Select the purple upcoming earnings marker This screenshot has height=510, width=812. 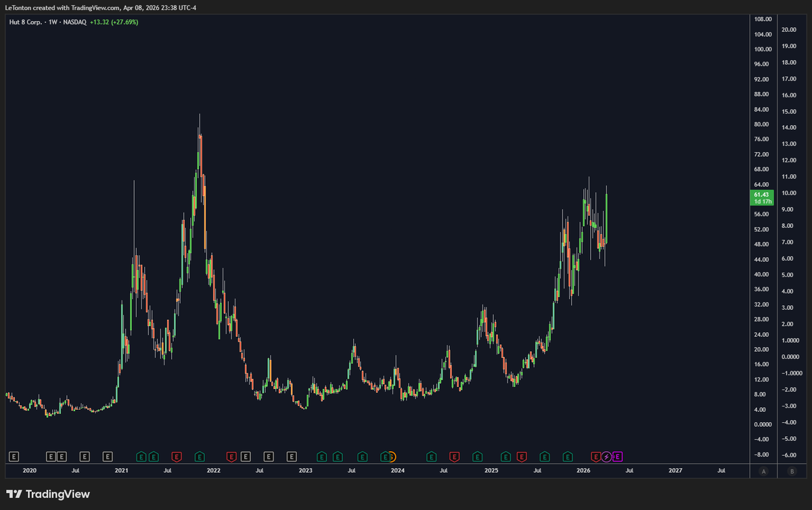coord(617,457)
